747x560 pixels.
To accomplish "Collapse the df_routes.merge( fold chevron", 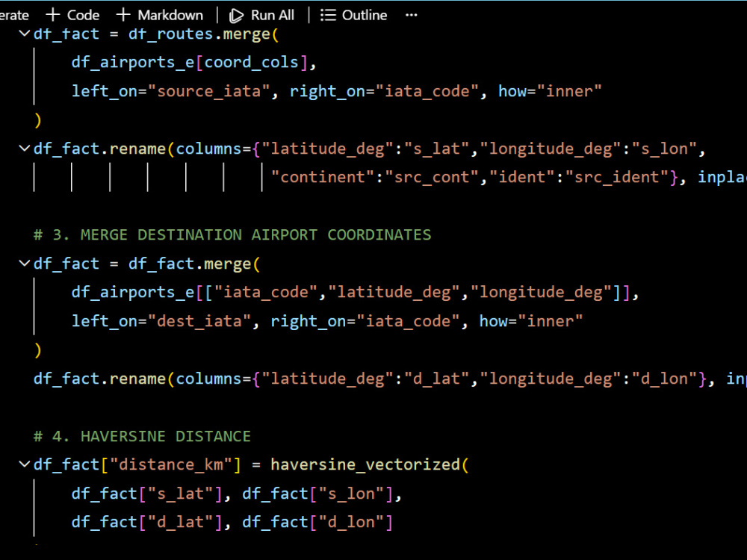I will pos(25,34).
